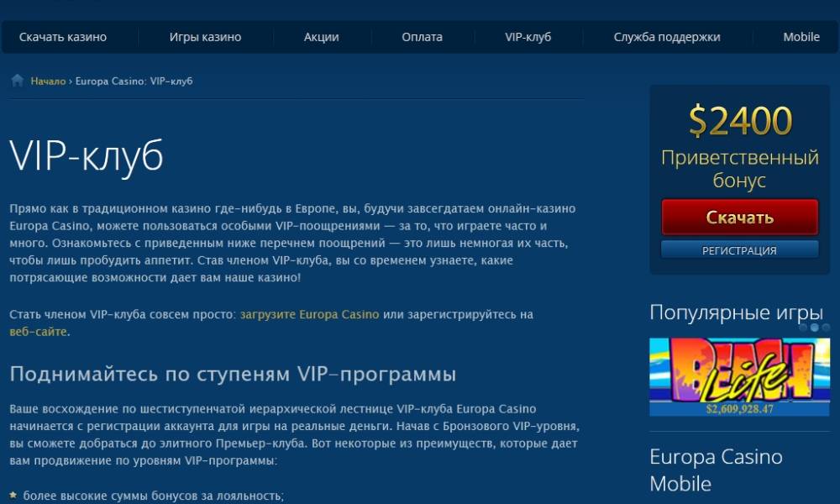Follow the загрузите Europa Casino link
This screenshot has height=504, width=840.
(x=310, y=314)
